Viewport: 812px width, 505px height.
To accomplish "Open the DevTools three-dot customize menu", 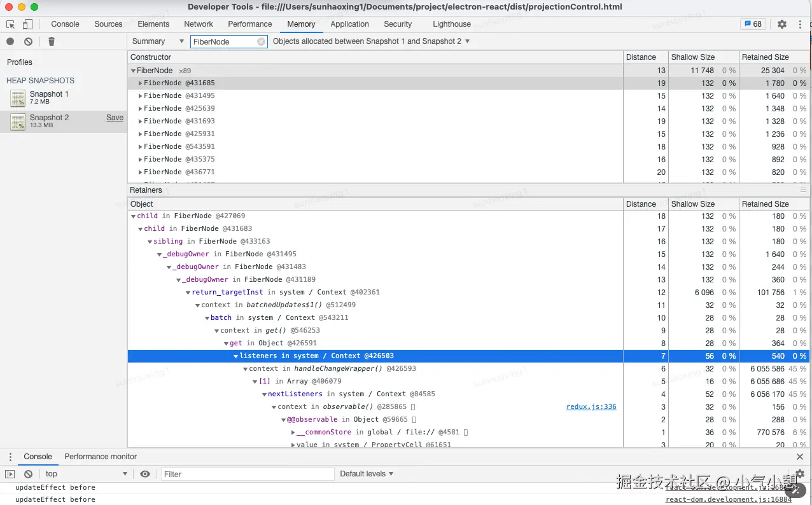I will [800, 24].
